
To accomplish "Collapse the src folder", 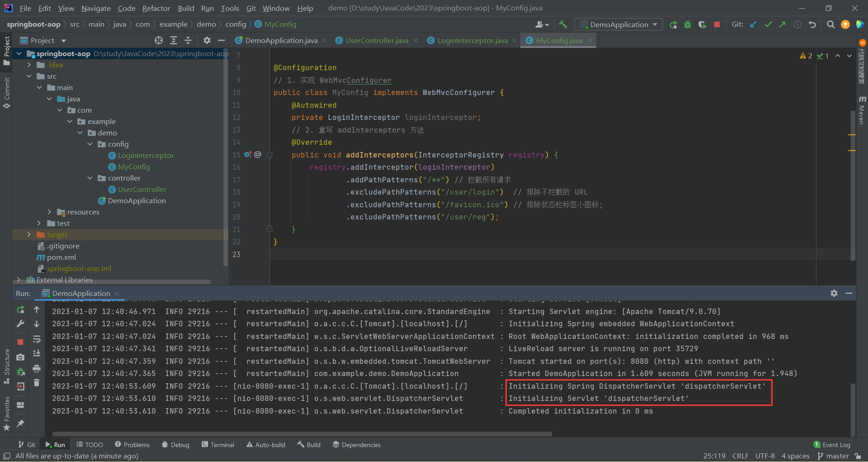I will pyautogui.click(x=29, y=76).
